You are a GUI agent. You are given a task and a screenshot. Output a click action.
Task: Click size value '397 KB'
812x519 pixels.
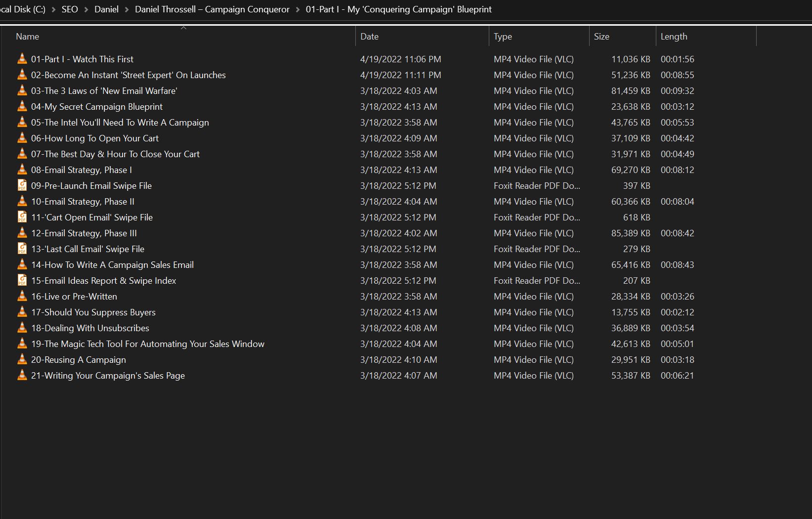(637, 185)
